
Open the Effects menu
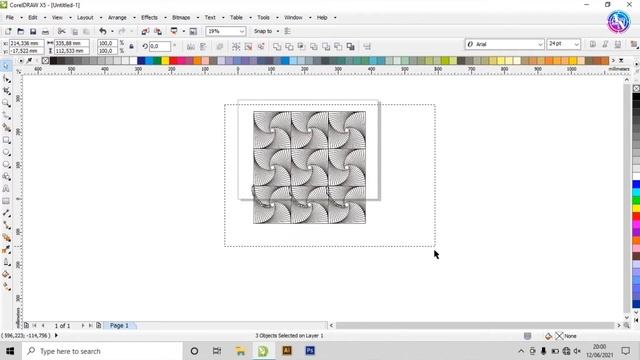[x=149, y=18]
